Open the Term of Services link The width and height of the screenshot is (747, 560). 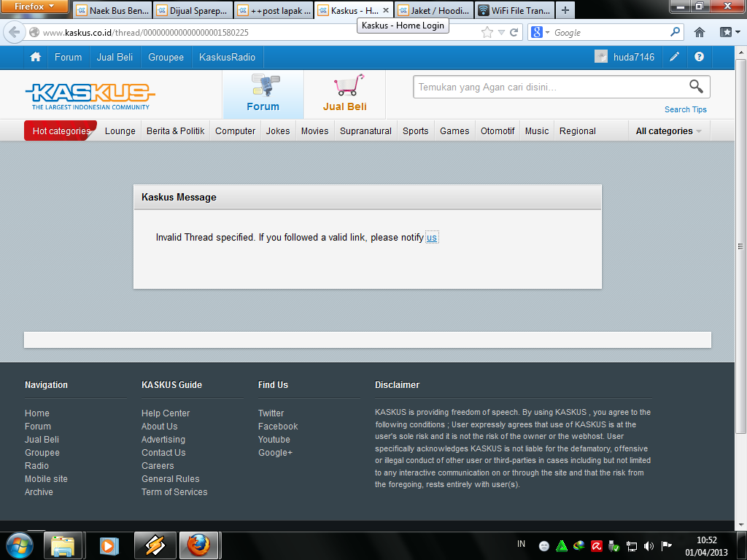tap(174, 492)
